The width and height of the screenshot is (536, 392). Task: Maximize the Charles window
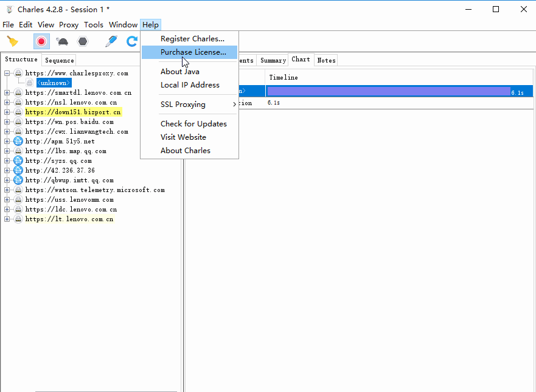click(x=496, y=9)
